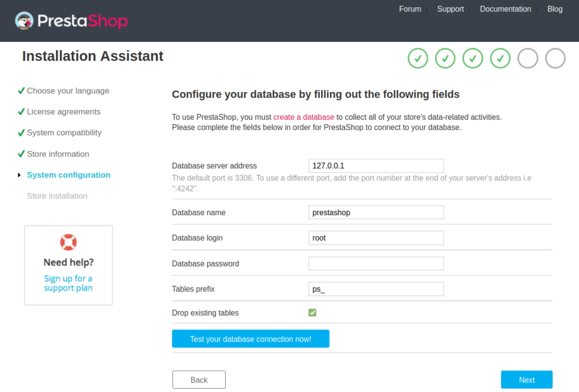
Task: Select the Tables prefix input field
Action: click(x=376, y=289)
